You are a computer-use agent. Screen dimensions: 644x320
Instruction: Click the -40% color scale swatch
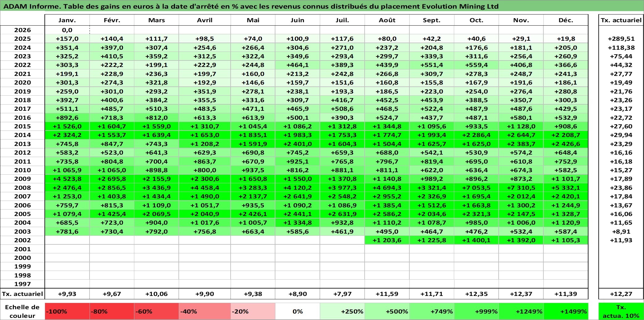[205, 311]
